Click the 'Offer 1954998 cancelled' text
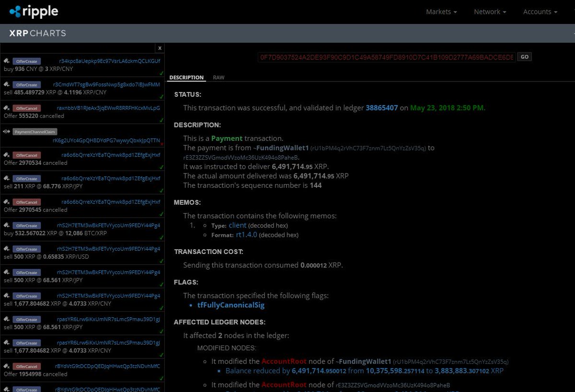The width and height of the screenshot is (575, 392). point(35,374)
